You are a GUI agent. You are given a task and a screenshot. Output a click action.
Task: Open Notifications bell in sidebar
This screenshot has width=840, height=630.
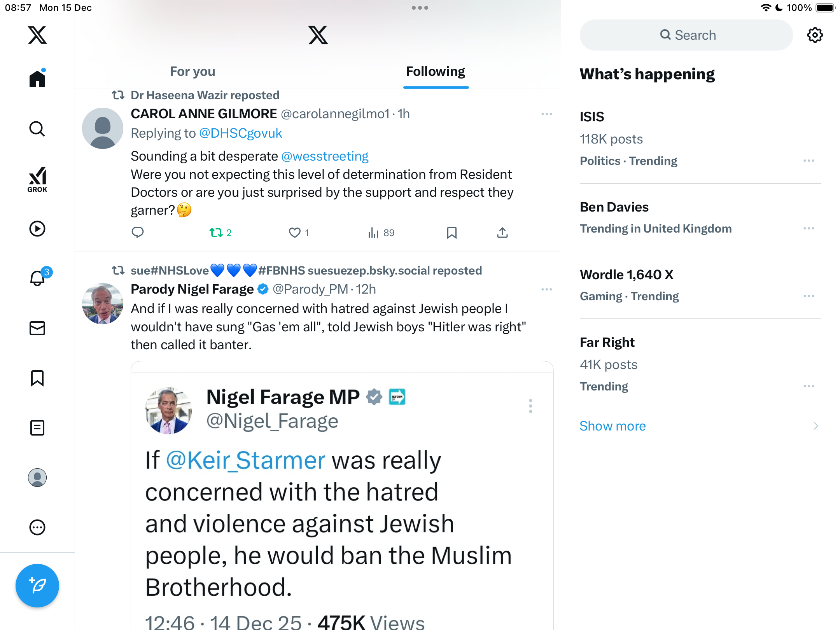(37, 278)
